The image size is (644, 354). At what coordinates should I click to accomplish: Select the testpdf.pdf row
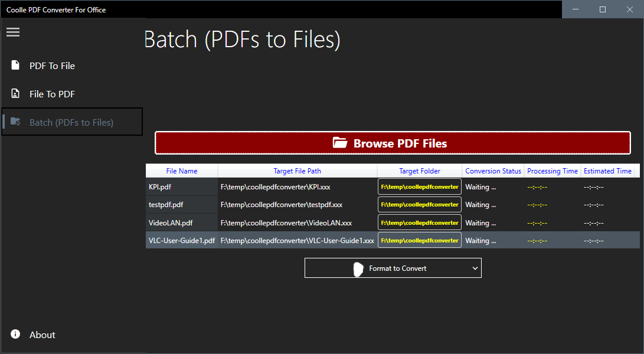tap(181, 204)
